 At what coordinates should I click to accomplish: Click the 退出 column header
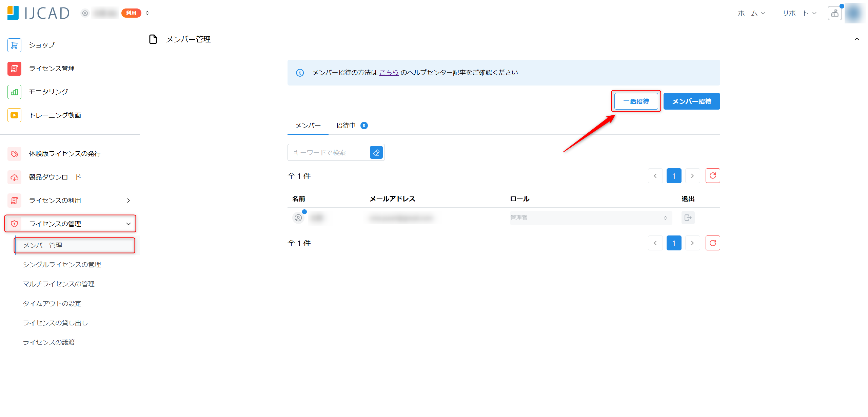(x=688, y=199)
